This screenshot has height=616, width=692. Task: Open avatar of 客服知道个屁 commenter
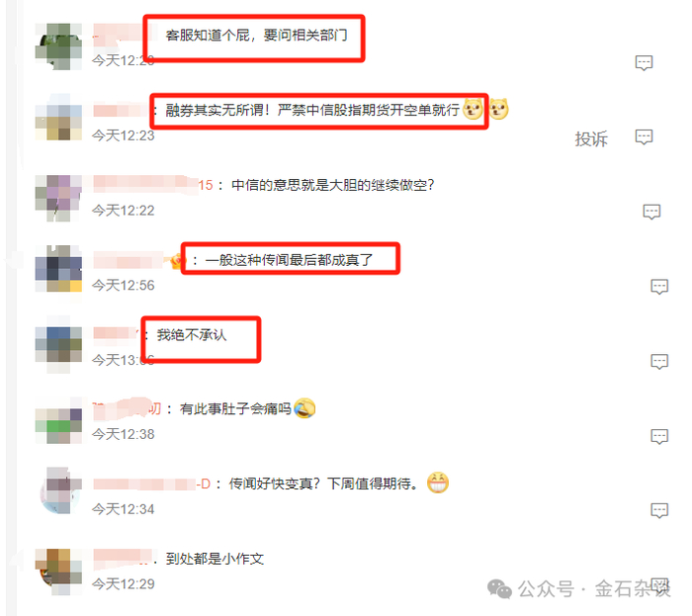(x=58, y=46)
